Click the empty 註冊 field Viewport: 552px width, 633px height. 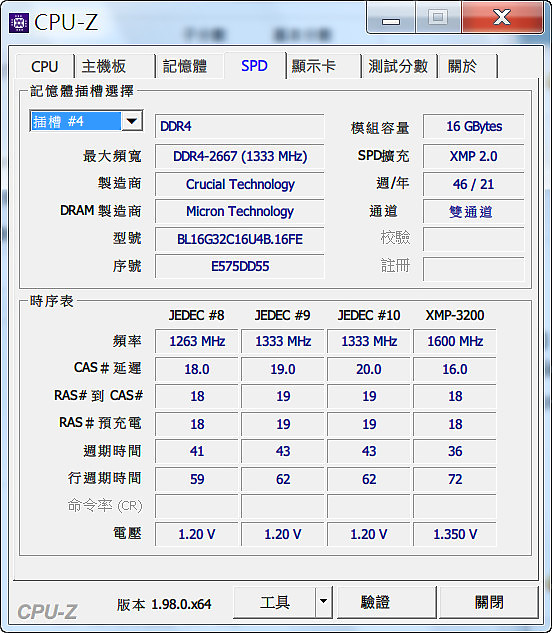click(474, 269)
